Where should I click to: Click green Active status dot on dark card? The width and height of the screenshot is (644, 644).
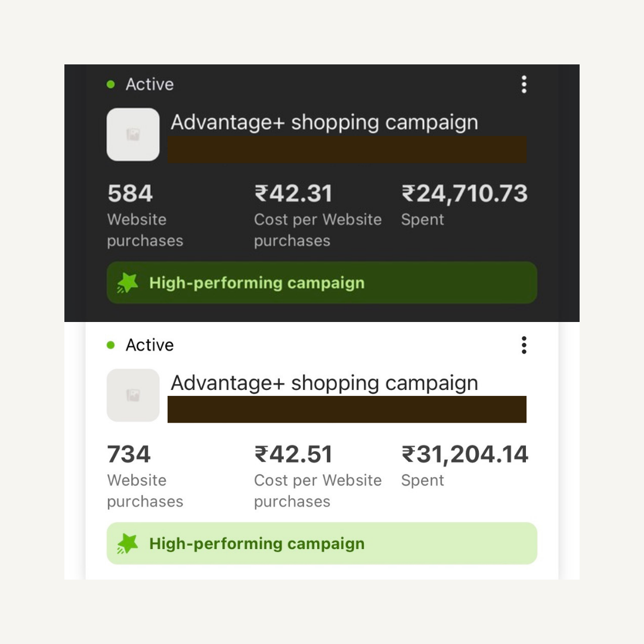(x=110, y=85)
